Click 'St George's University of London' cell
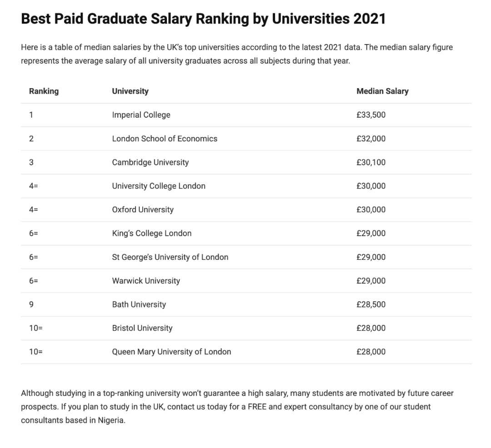Screen dimensions: 491x448 pos(170,257)
